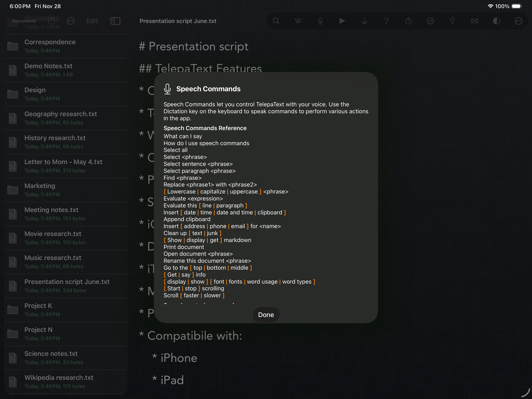Open the compass Safari icon
Viewport: 532px width, 399px height.
pyautogui.click(x=430, y=21)
